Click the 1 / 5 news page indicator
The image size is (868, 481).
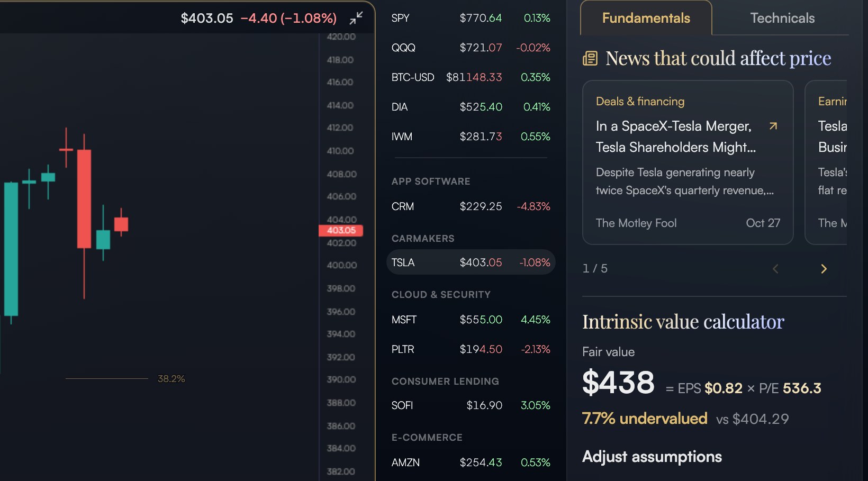tap(595, 269)
